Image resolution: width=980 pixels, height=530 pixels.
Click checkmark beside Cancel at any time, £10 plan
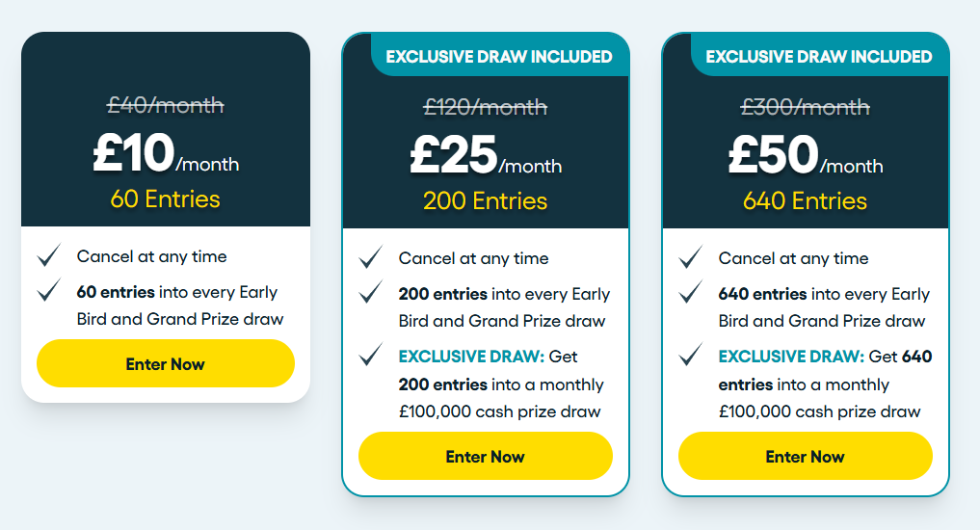[x=49, y=255]
